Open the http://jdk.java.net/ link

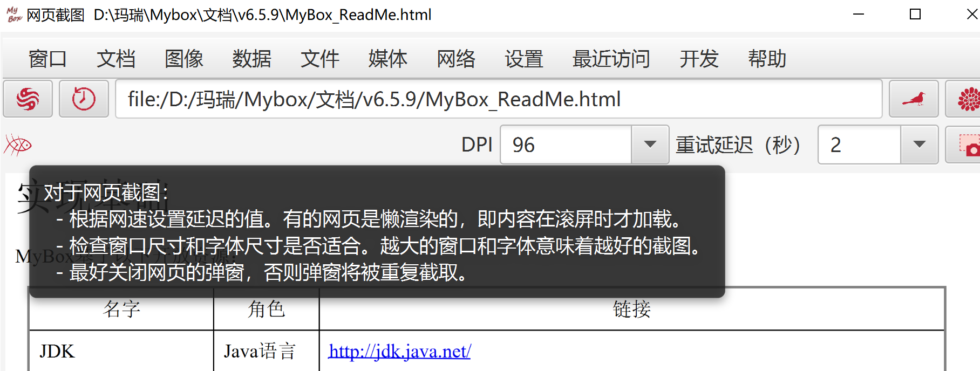pyautogui.click(x=399, y=352)
